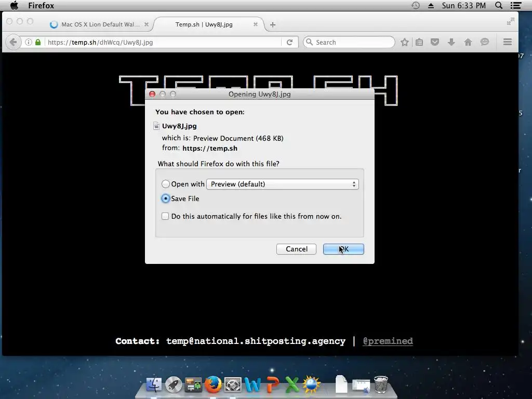Launch PowerPoint from dock
Image resolution: width=532 pixels, height=399 pixels.
pyautogui.click(x=272, y=384)
